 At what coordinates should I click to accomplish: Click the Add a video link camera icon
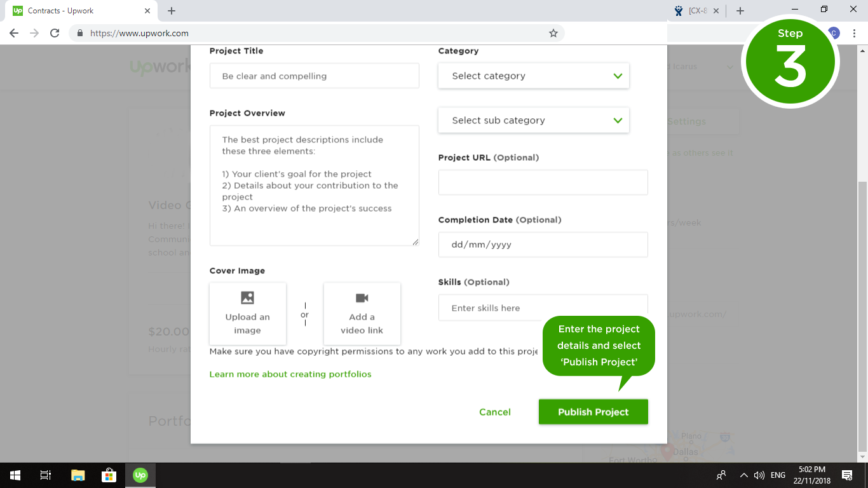point(362,298)
